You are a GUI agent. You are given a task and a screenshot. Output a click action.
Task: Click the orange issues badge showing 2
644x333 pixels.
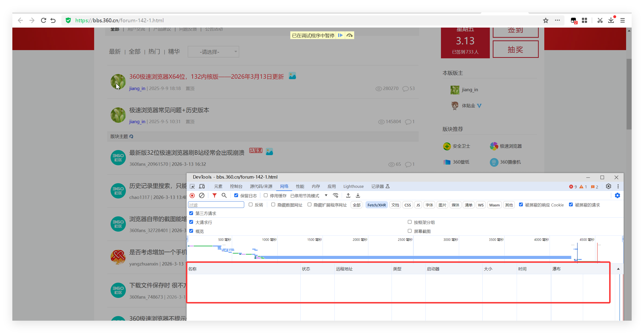coord(594,187)
